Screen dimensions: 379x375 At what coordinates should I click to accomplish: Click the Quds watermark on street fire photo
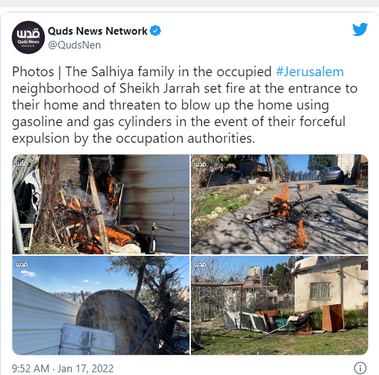pyautogui.click(x=200, y=164)
